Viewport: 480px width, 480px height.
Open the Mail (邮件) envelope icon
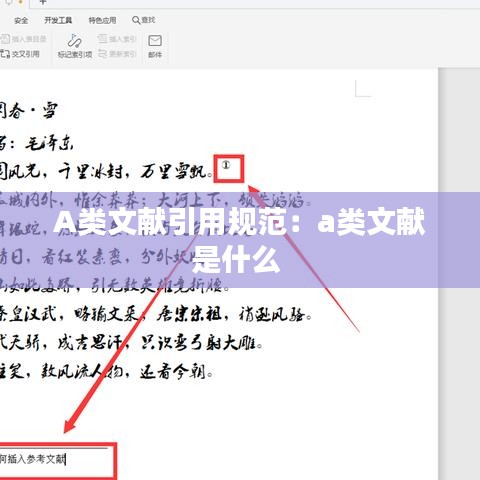155,40
